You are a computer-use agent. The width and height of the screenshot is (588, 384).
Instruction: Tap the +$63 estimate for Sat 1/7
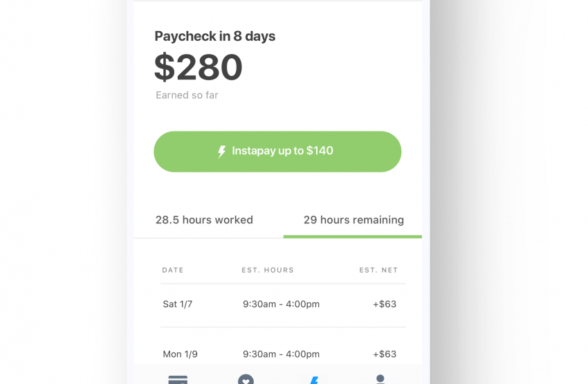[385, 304]
